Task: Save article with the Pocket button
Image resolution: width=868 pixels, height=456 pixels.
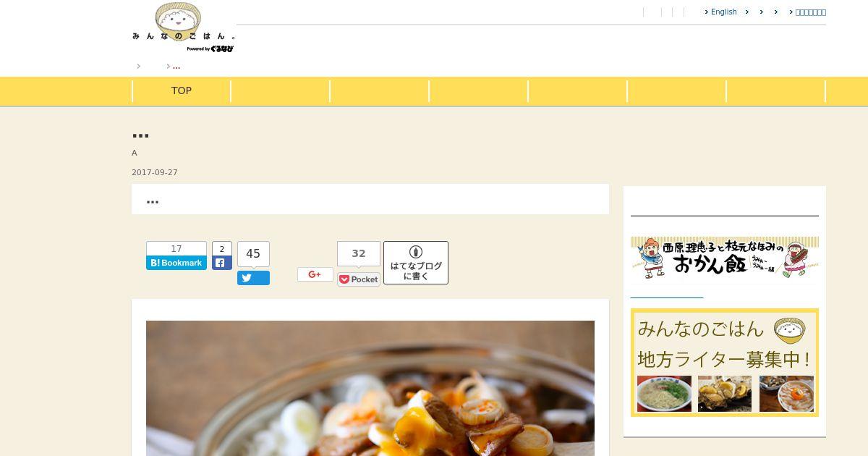Action: pos(359,279)
